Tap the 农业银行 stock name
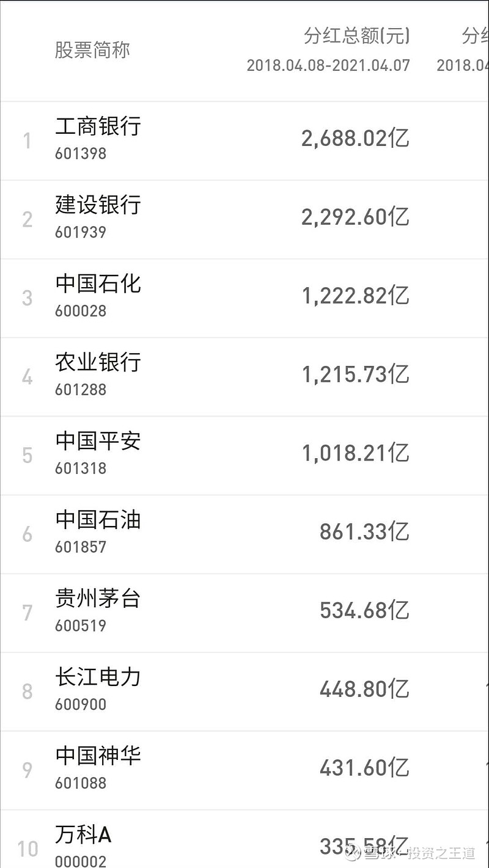The width and height of the screenshot is (489, 868). pos(98,363)
